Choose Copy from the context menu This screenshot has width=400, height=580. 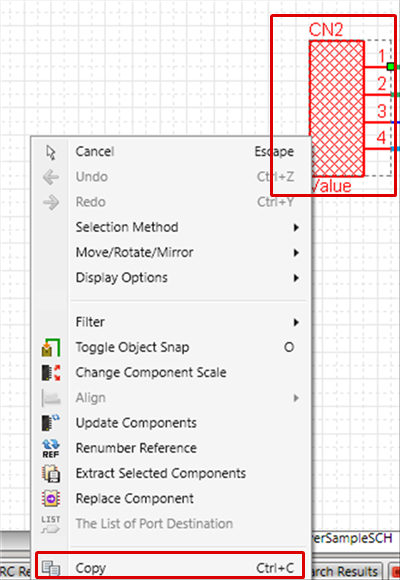(x=171, y=566)
